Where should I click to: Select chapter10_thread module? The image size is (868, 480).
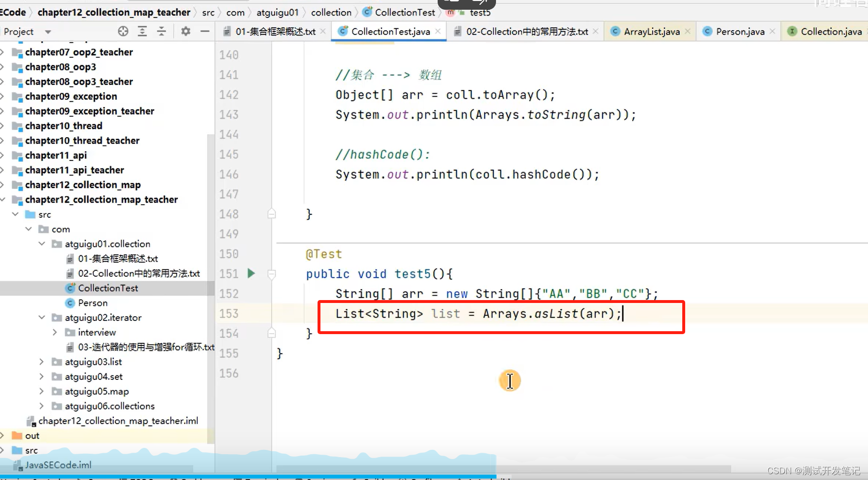coord(64,125)
